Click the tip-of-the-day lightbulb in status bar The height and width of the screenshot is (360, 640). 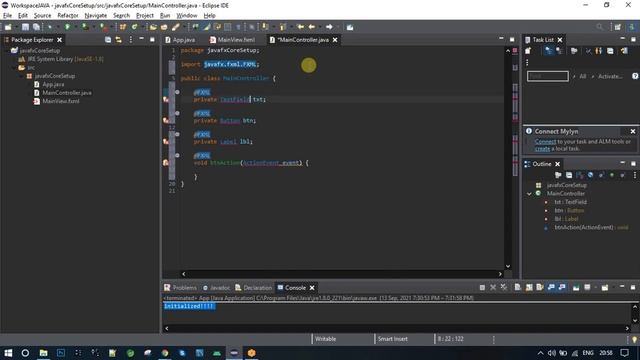[x=634, y=339]
